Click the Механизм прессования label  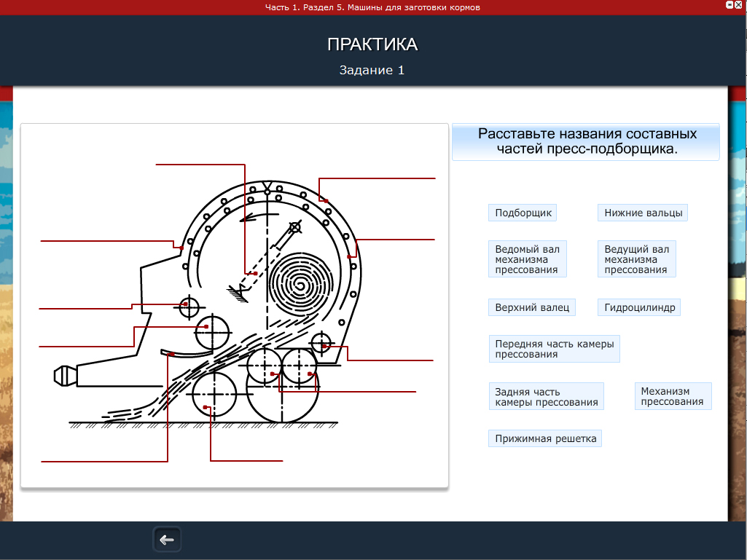tap(672, 396)
